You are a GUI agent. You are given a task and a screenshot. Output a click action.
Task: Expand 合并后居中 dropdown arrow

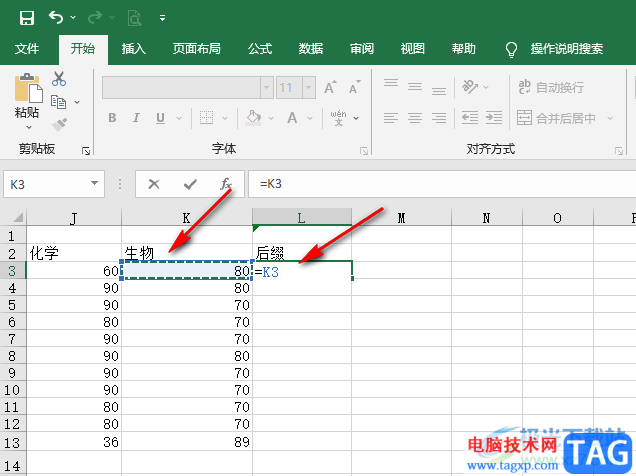pyautogui.click(x=610, y=118)
